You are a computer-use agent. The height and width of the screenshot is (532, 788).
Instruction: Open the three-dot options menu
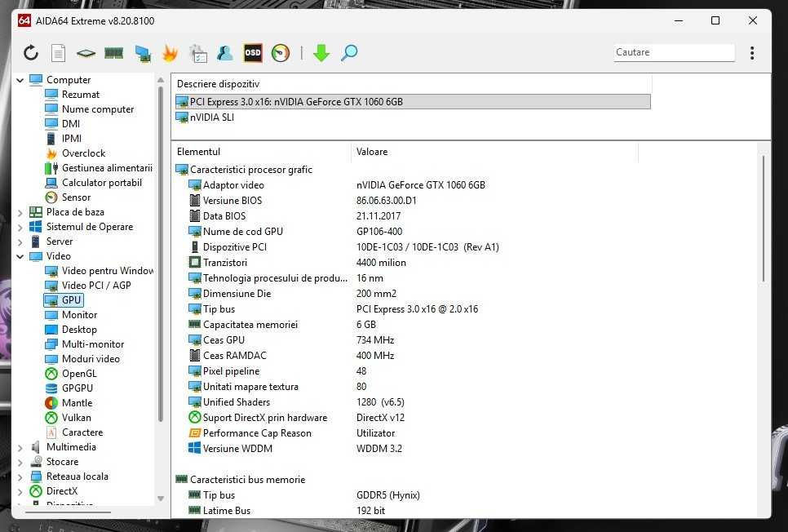(752, 53)
